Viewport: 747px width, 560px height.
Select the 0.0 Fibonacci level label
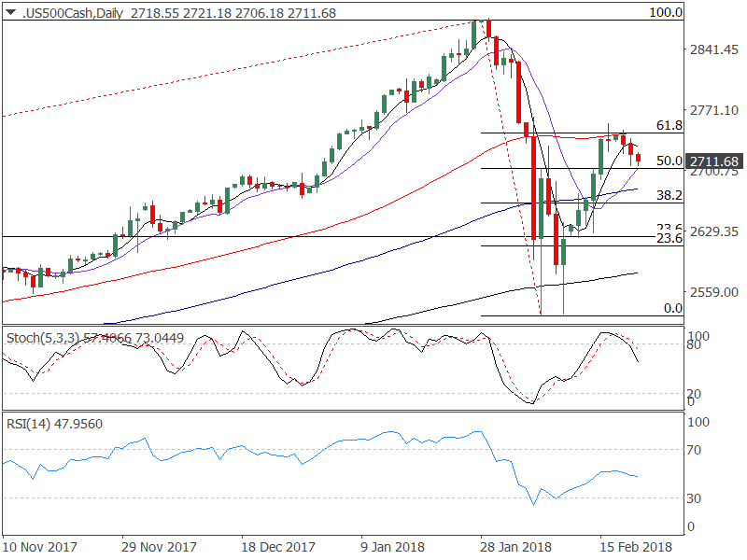[672, 309]
